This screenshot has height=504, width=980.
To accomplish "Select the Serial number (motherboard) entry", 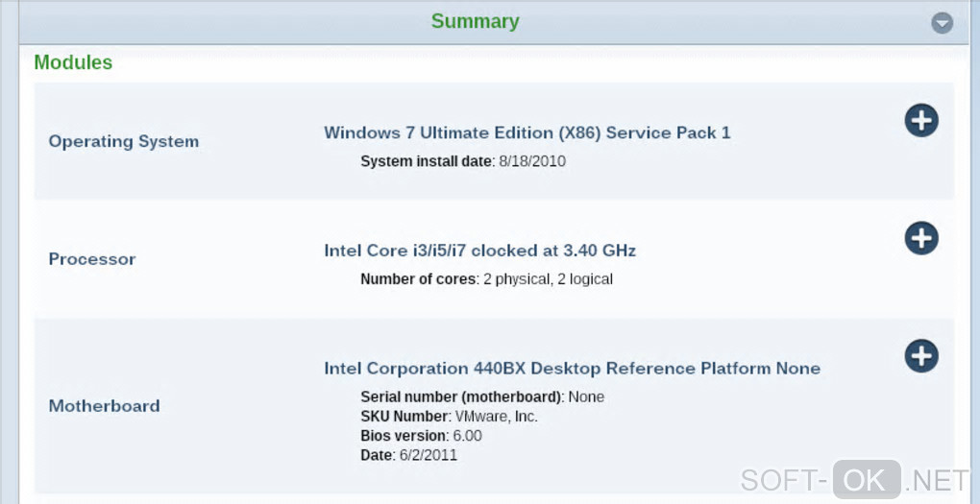I will coord(482,396).
